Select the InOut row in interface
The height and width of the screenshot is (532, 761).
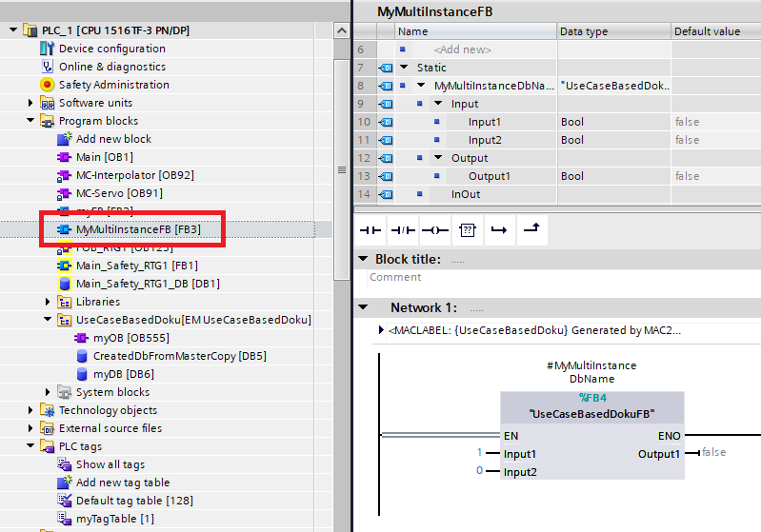click(x=466, y=194)
